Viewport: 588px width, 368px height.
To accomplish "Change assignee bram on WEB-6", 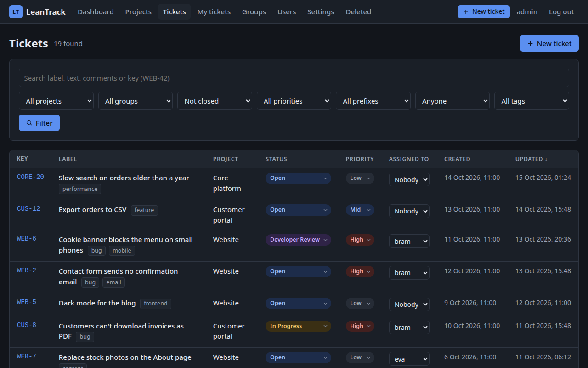I will click(x=409, y=241).
